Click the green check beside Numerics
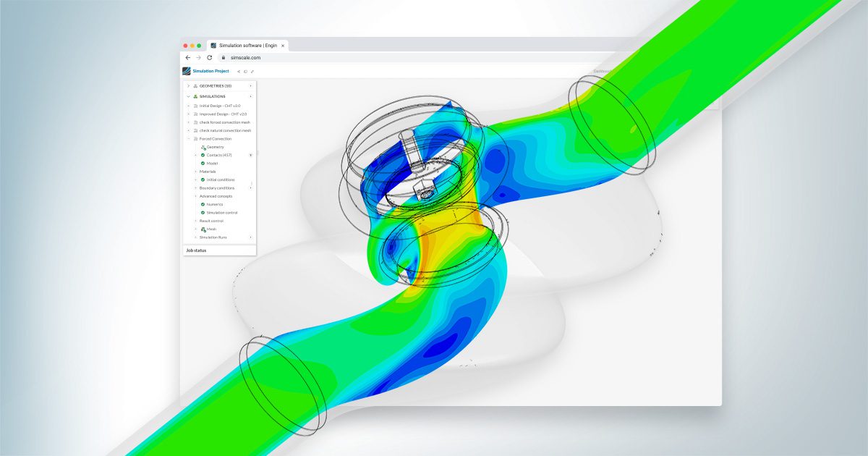Image resolution: width=868 pixels, height=456 pixels. [x=203, y=204]
